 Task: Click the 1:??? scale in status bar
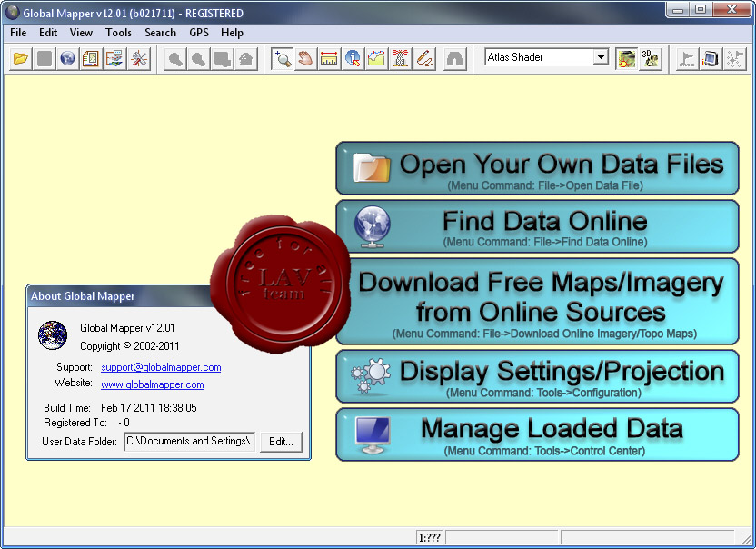point(430,537)
